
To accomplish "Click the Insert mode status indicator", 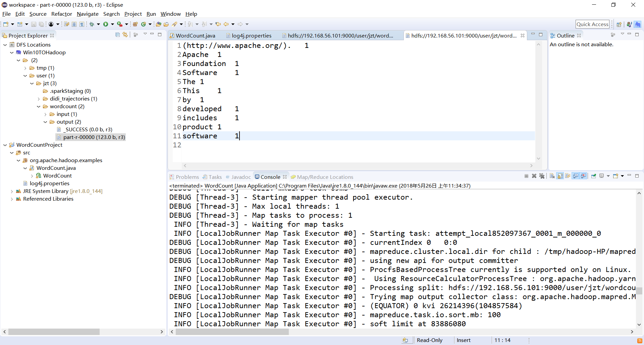I will tap(464, 340).
